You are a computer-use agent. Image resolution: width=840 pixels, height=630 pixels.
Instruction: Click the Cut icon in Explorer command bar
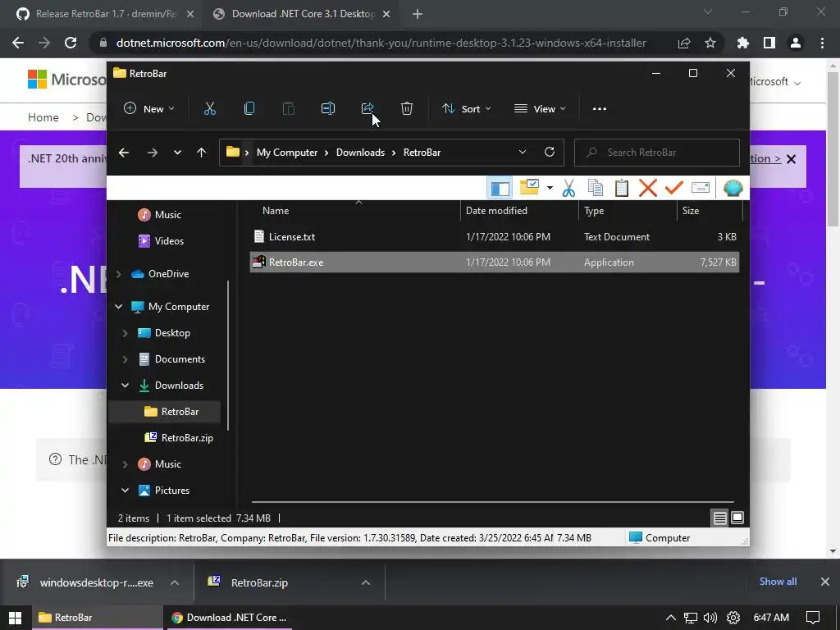(210, 109)
